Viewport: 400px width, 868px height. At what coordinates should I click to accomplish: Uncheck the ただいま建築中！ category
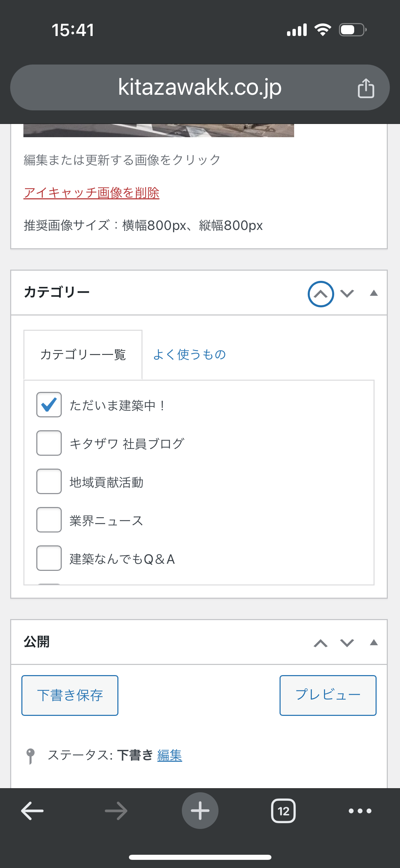tap(49, 404)
